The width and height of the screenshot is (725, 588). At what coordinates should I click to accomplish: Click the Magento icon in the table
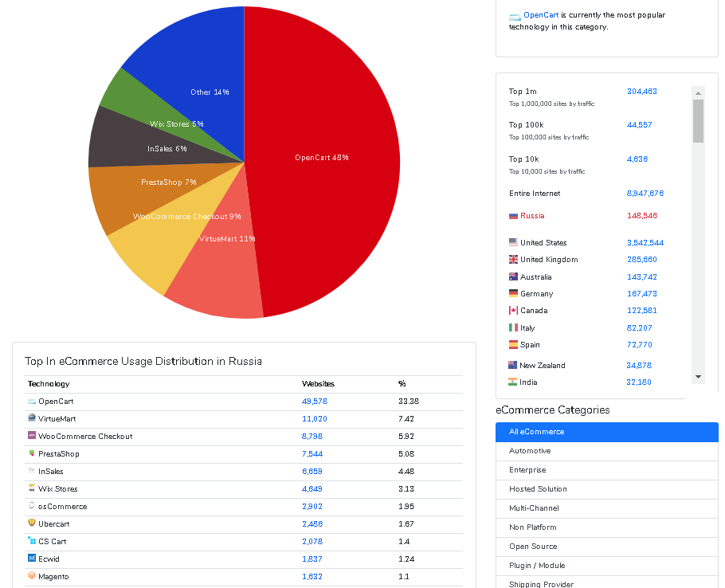pyautogui.click(x=31, y=575)
